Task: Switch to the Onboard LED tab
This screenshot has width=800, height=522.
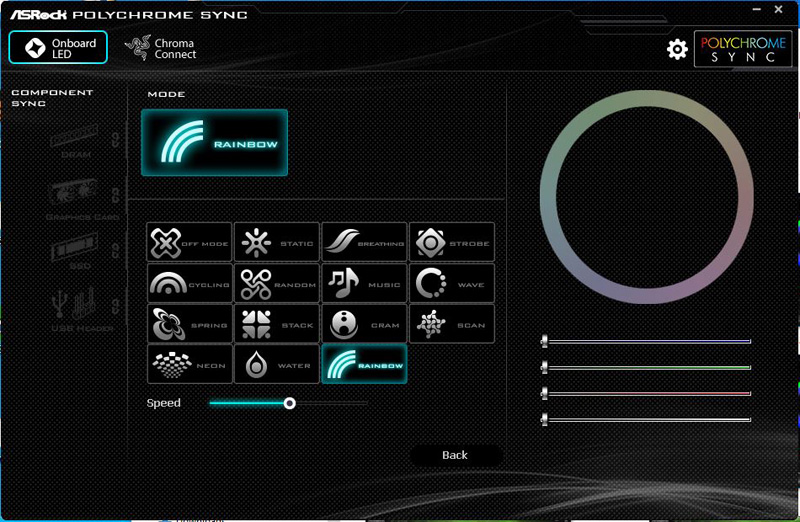Action: pyautogui.click(x=58, y=47)
